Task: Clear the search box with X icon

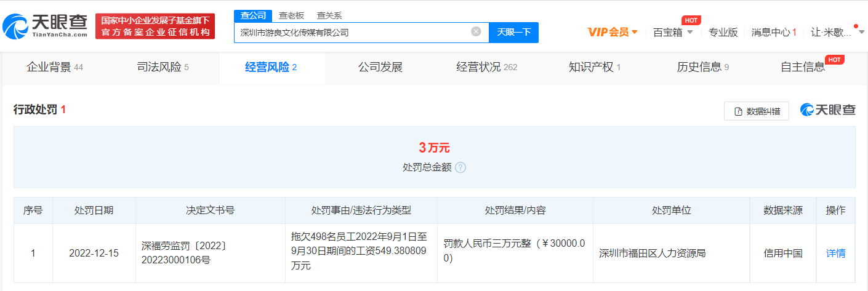Action: point(476,32)
